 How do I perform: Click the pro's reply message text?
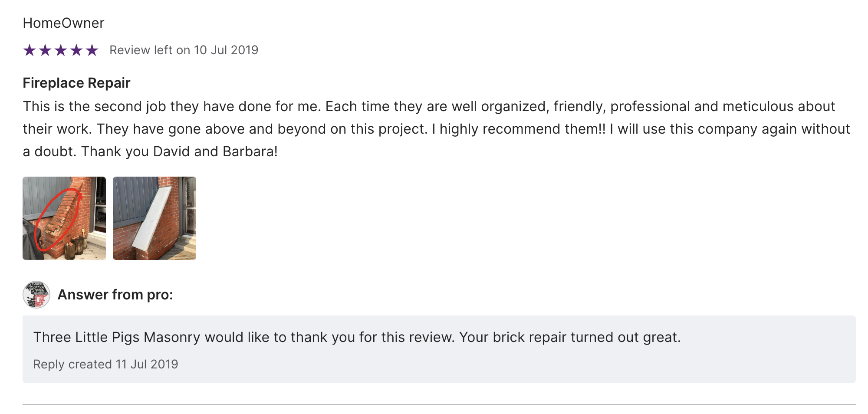coord(357,337)
